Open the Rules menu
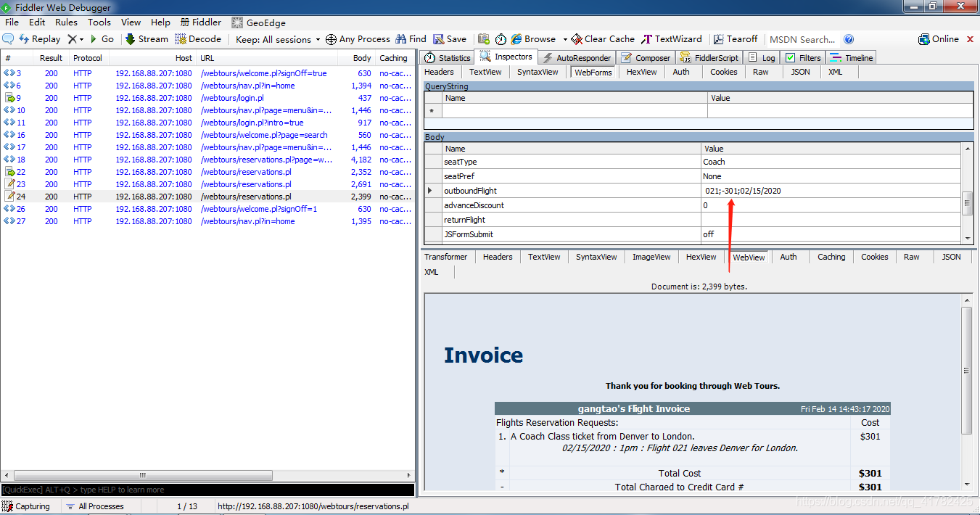 (66, 22)
